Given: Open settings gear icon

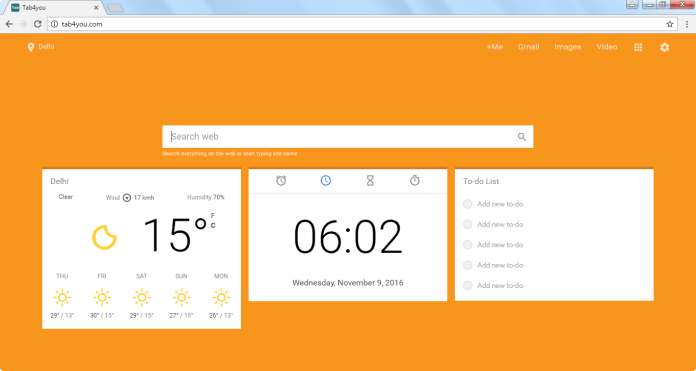Looking at the screenshot, I should coord(664,47).
